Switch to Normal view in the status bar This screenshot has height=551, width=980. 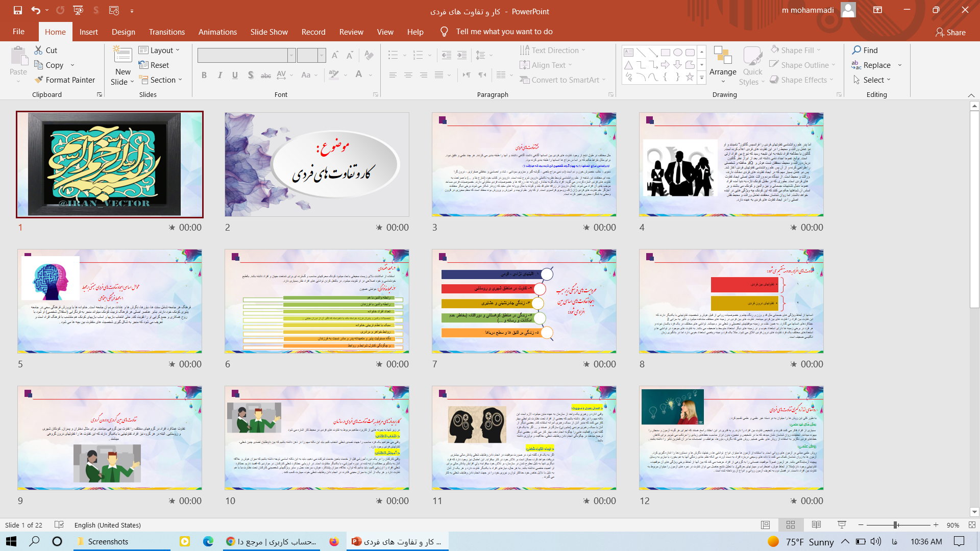(x=765, y=525)
